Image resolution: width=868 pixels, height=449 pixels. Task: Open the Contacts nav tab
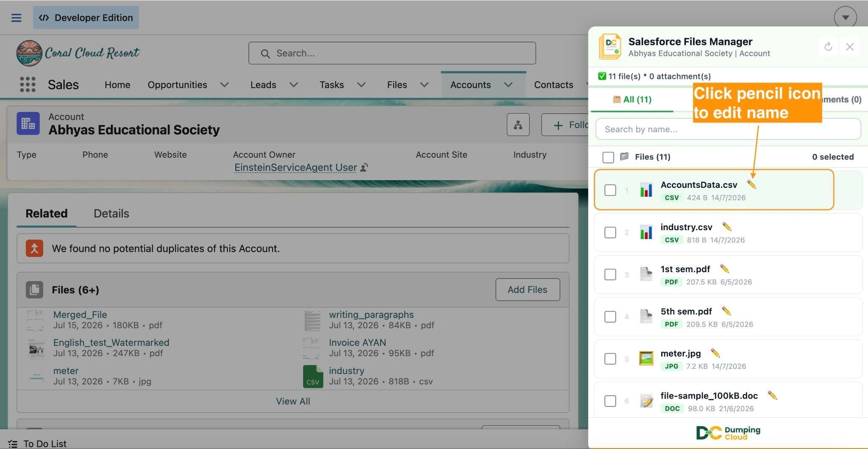coord(554,85)
